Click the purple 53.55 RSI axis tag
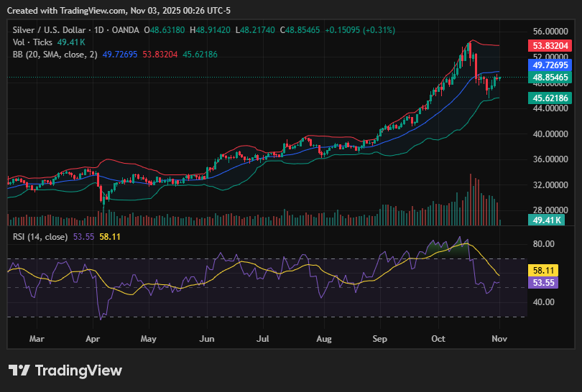Image resolution: width=582 pixels, height=392 pixels. tap(544, 283)
